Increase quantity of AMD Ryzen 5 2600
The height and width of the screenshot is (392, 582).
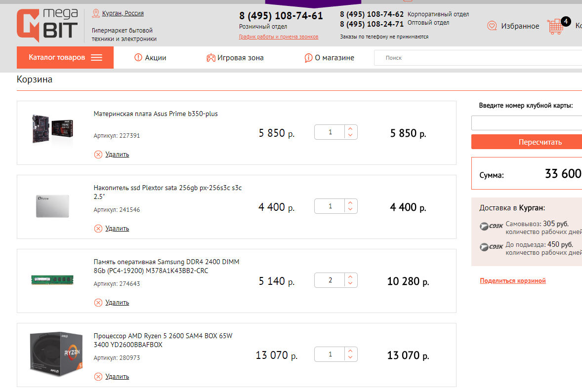click(350, 351)
